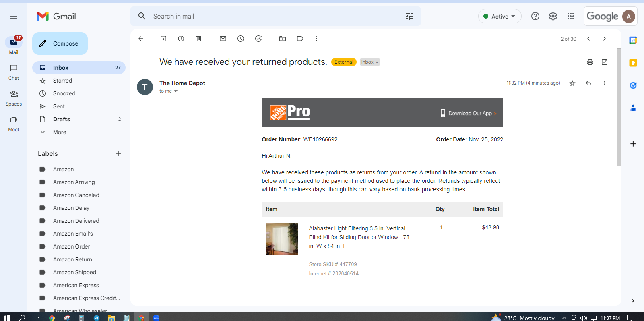The image size is (644, 321).
Task: Open the Active status dropdown
Action: pyautogui.click(x=500, y=16)
